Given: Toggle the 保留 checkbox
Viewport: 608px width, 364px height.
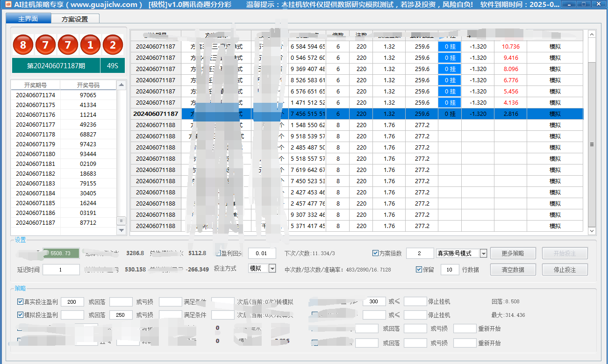Looking at the screenshot, I should [419, 270].
